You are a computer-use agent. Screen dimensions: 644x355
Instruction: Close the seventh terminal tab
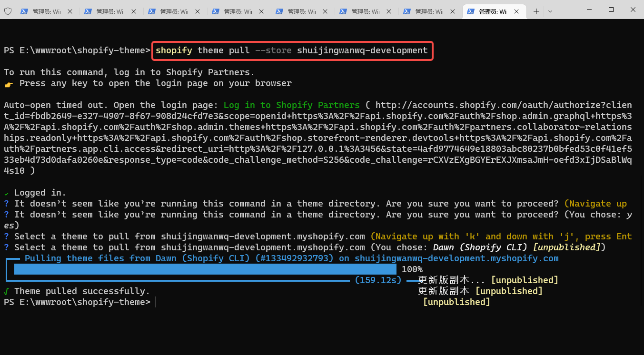453,11
